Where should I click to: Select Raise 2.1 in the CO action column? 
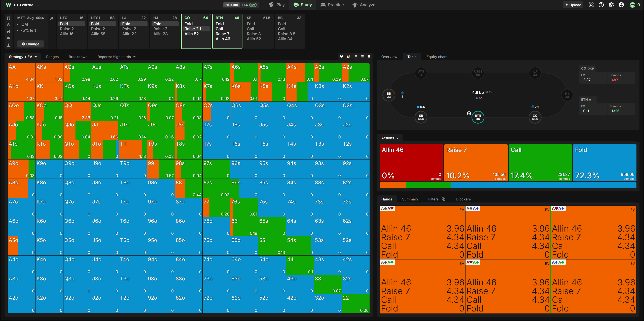tap(196, 29)
